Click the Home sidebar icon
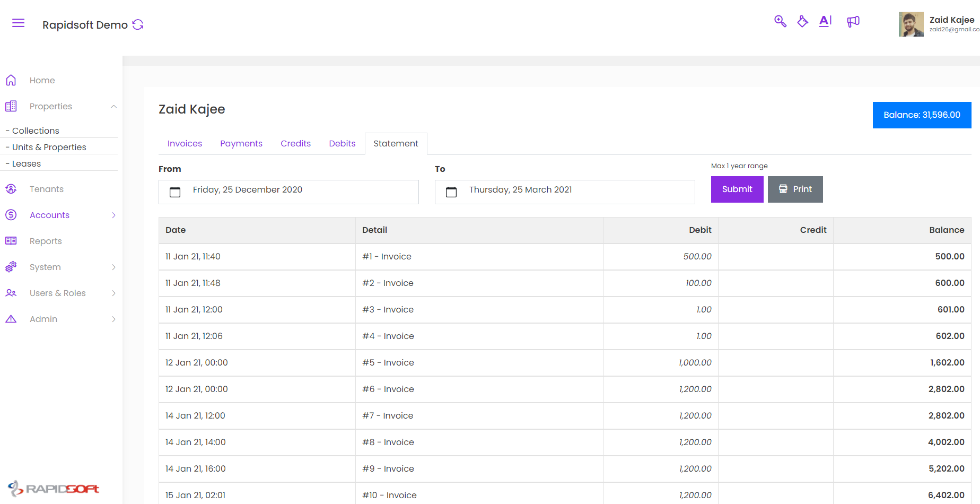 (11, 80)
